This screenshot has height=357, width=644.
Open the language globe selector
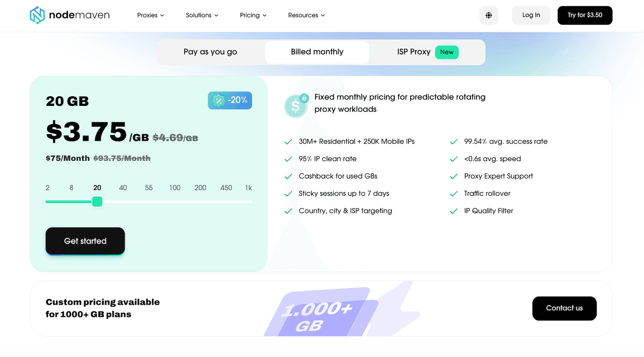tap(489, 15)
